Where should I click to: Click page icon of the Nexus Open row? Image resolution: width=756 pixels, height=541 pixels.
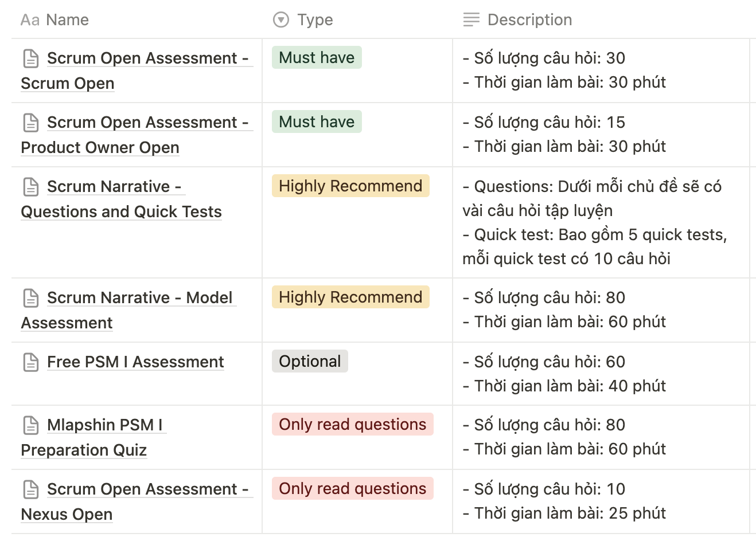click(31, 489)
